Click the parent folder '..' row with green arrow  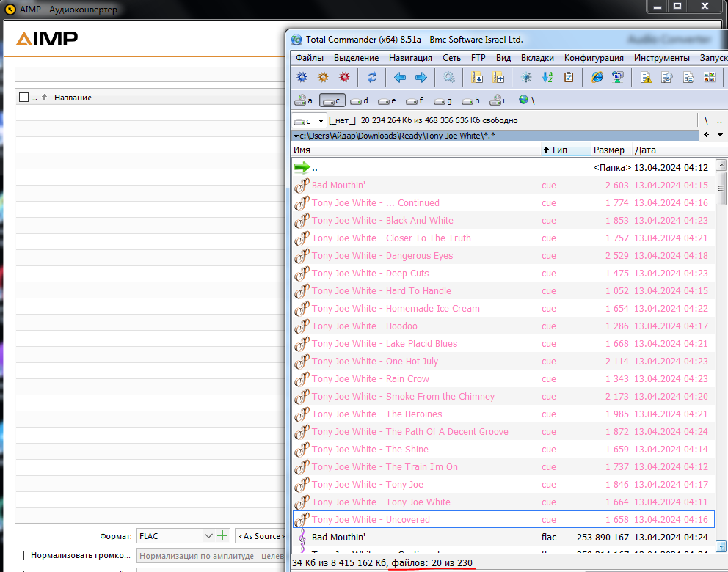coord(503,167)
